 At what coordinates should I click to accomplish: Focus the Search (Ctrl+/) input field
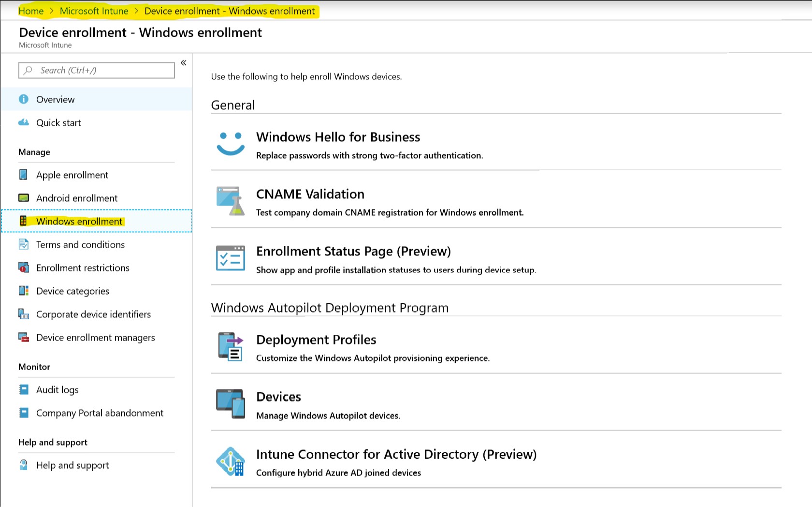coord(97,70)
